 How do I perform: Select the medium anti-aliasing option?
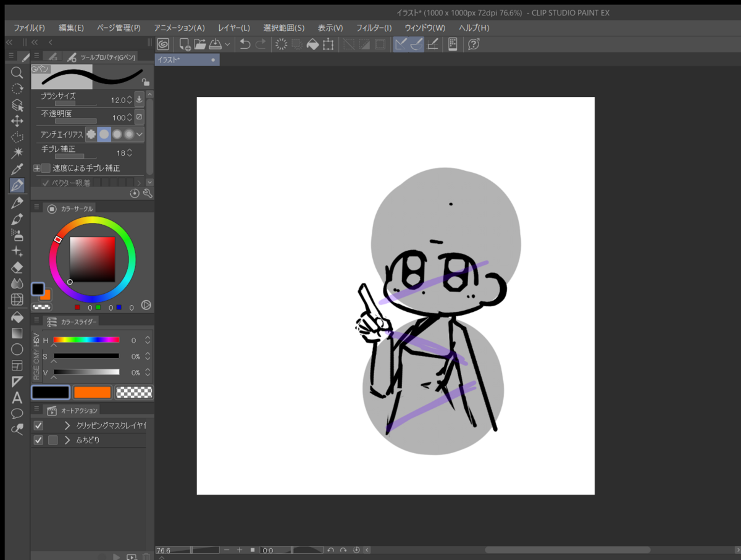click(117, 134)
